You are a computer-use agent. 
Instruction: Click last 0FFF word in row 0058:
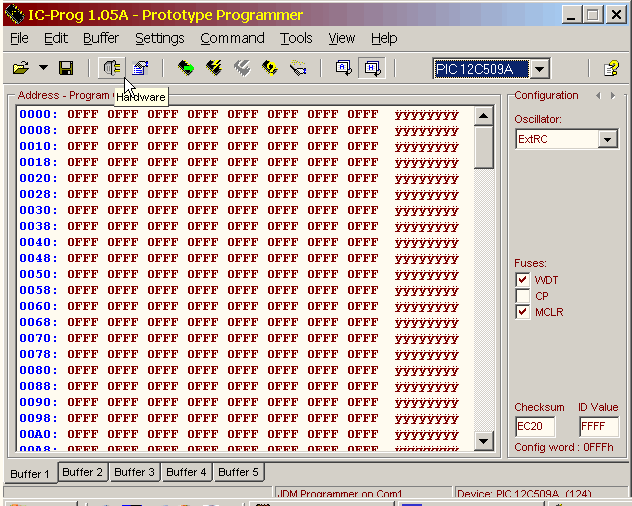363,290
